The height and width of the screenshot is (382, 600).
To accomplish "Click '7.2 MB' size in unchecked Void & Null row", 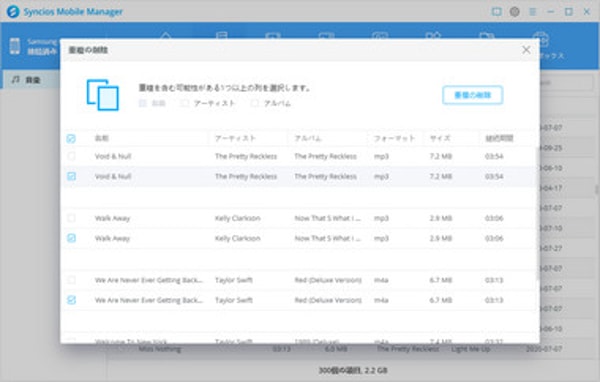I will 441,156.
